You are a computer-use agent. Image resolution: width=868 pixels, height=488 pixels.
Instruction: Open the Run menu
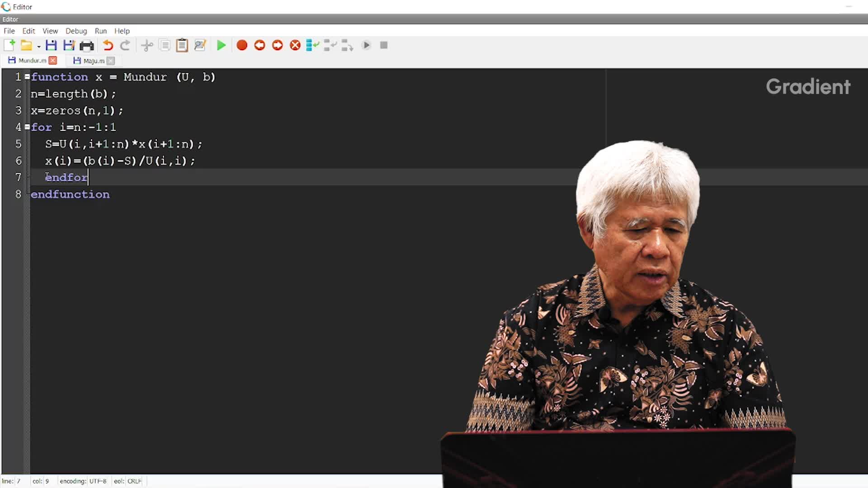point(101,30)
